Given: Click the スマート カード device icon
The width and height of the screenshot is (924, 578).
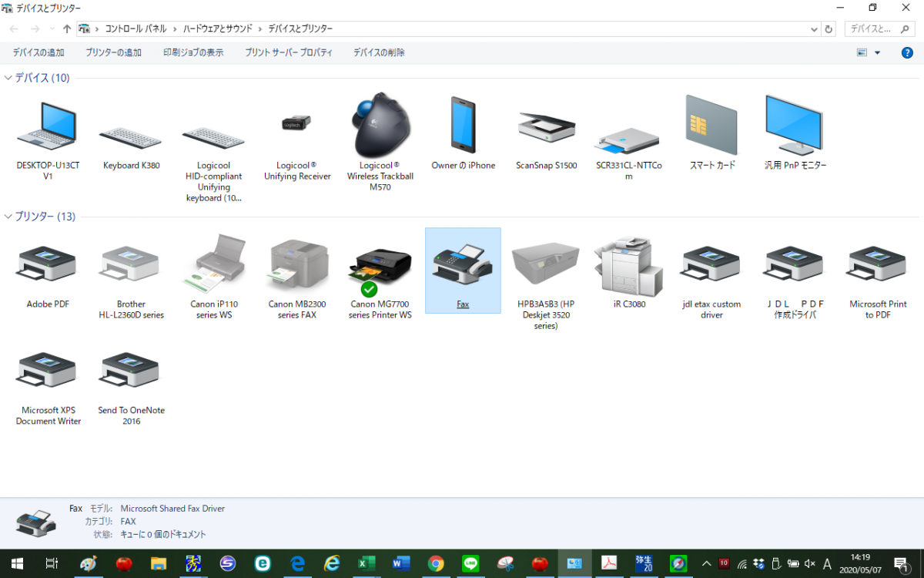Looking at the screenshot, I should tap(711, 127).
